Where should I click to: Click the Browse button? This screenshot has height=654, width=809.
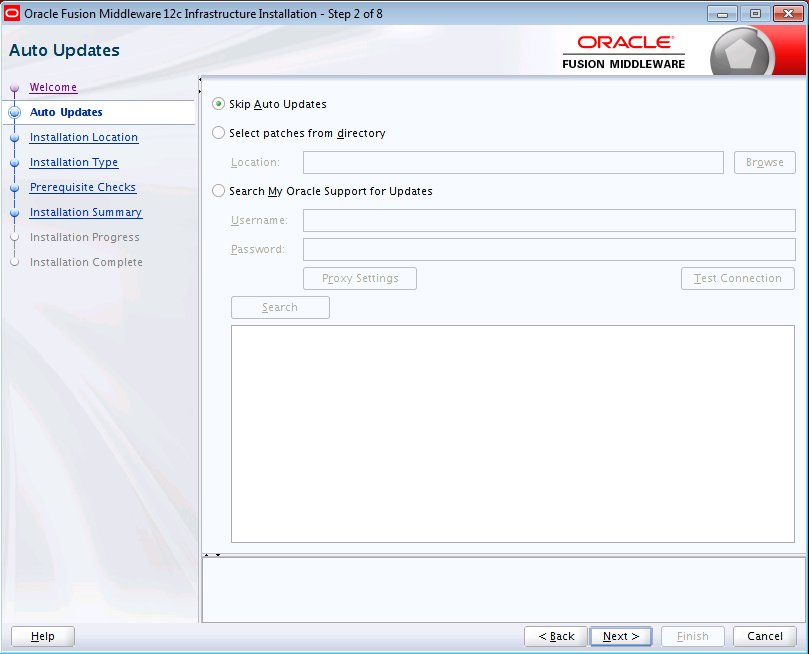pos(764,162)
